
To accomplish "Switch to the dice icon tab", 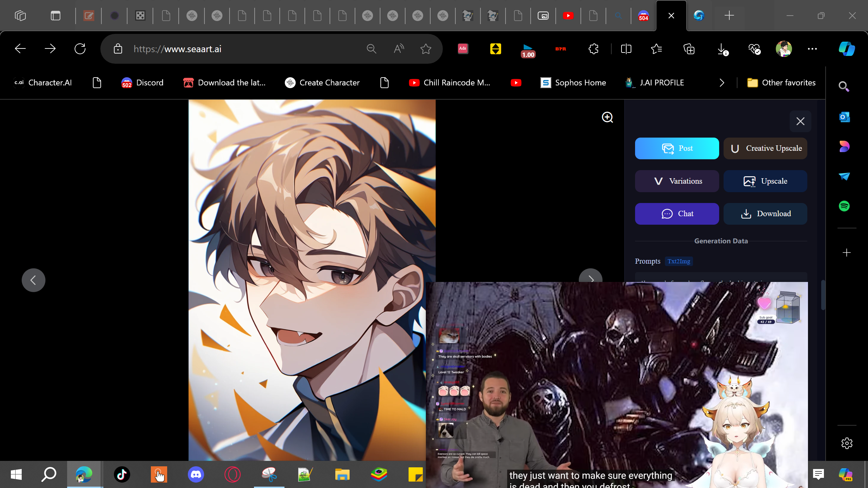I will click(140, 16).
